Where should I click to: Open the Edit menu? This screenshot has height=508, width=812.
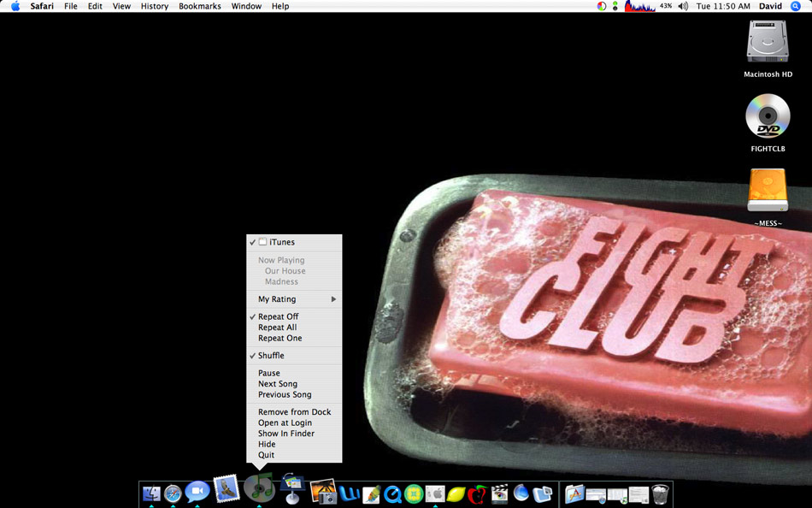tap(95, 6)
